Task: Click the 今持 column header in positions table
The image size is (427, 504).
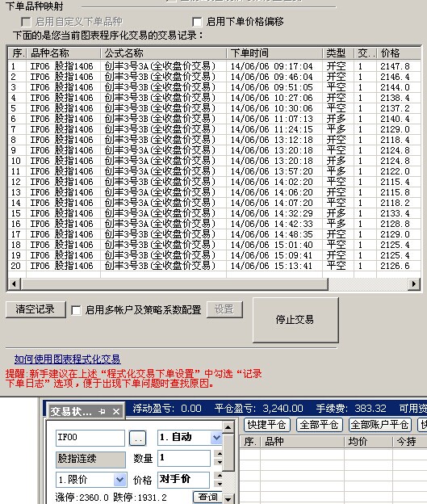Action: tap(410, 442)
